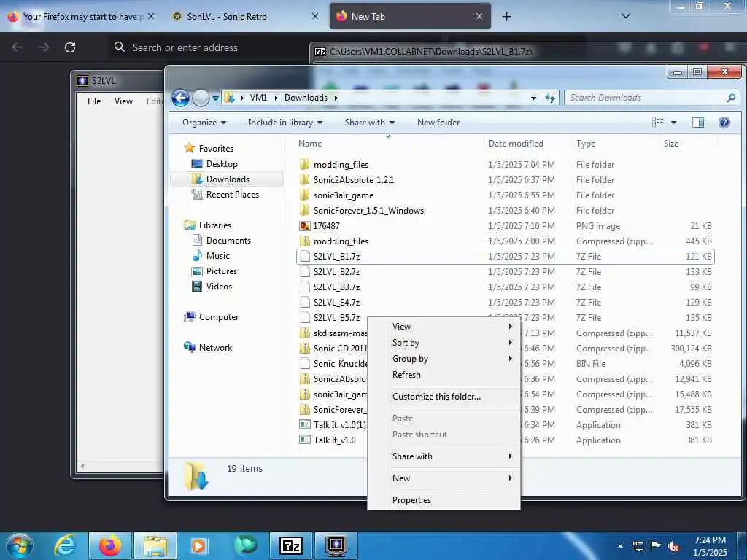Click the 7-Zip taskbar icon
The image size is (747, 560).
290,545
